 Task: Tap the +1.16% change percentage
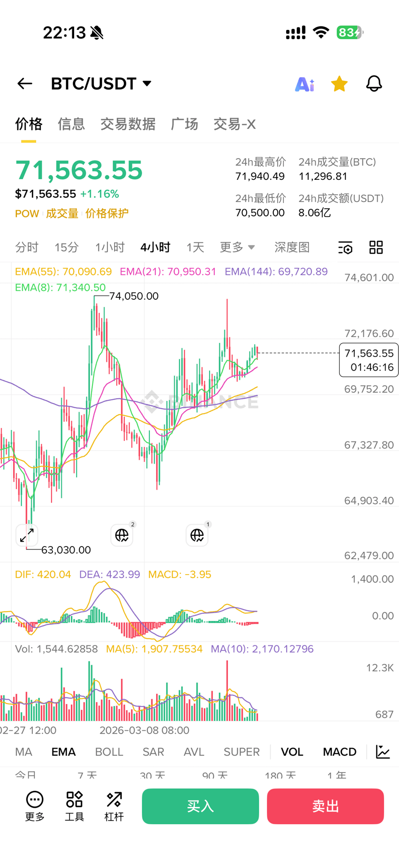[x=99, y=194]
